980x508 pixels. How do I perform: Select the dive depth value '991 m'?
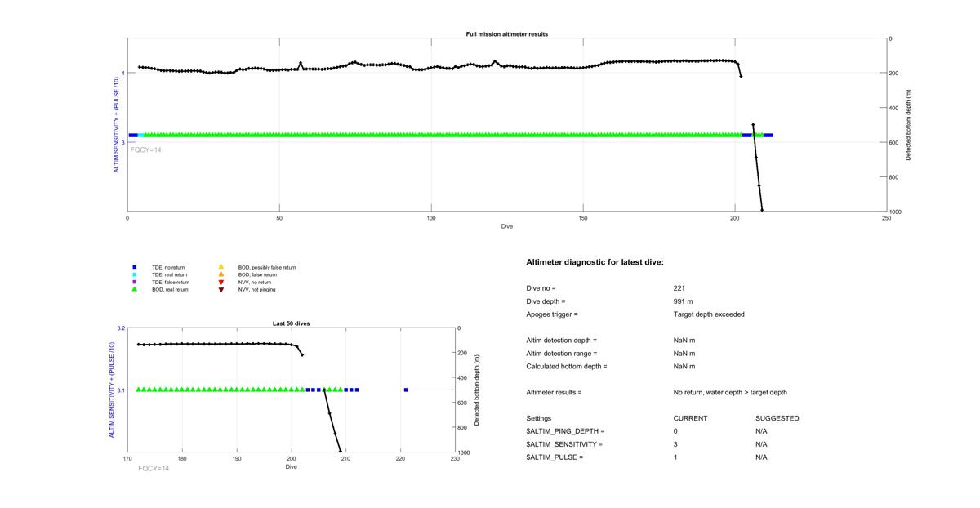(x=683, y=301)
